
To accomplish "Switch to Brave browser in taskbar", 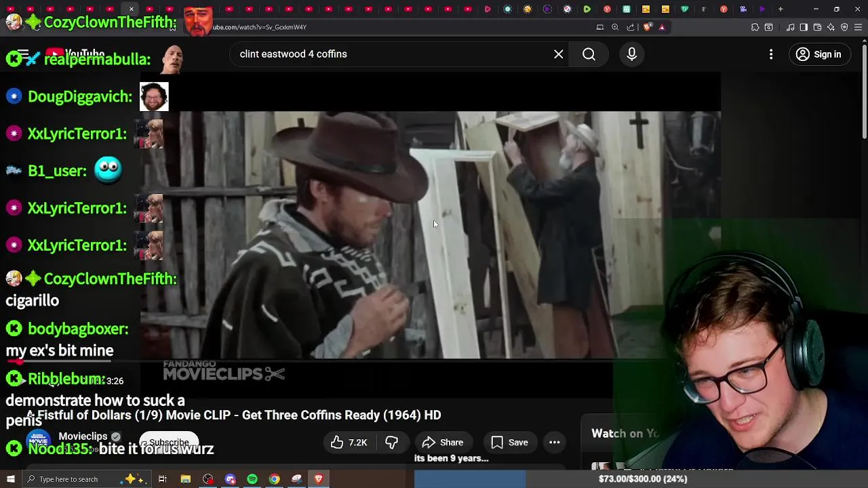I will pos(319,479).
